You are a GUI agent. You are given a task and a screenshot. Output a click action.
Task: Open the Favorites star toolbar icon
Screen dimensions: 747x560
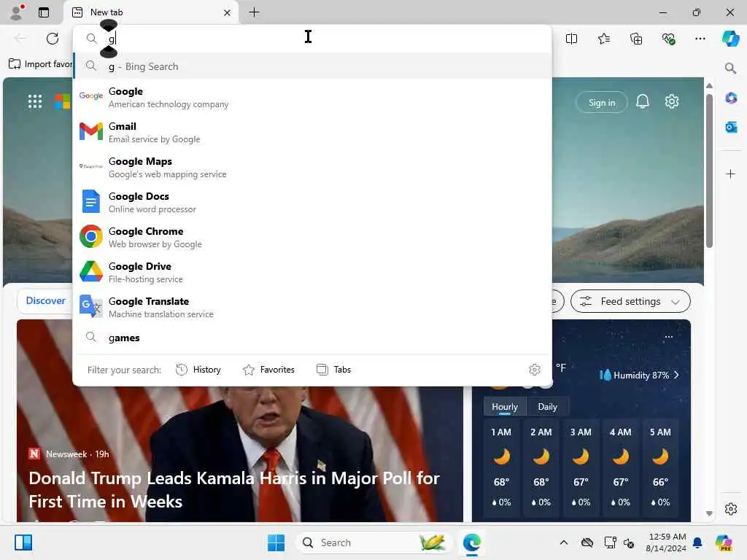(603, 39)
